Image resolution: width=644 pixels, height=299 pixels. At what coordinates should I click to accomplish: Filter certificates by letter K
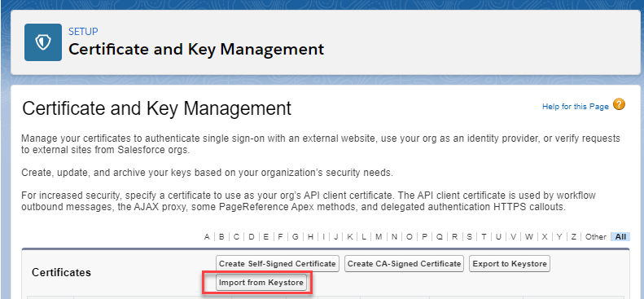pyautogui.click(x=350, y=237)
